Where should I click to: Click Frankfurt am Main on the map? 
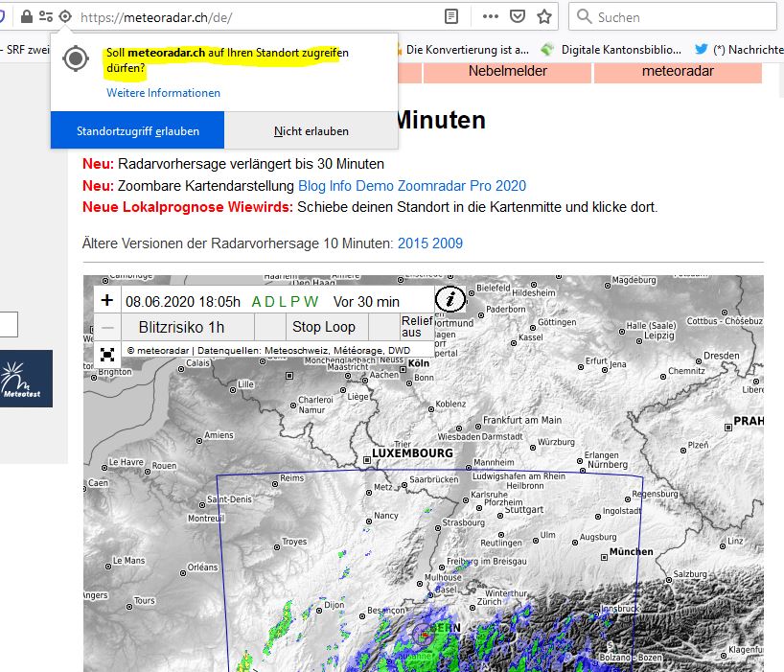(522, 420)
